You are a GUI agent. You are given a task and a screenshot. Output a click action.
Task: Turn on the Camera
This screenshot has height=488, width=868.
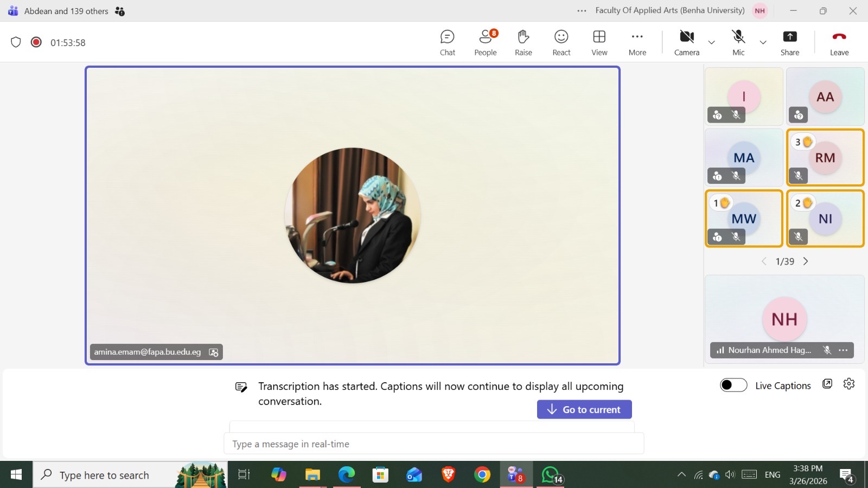(x=686, y=43)
